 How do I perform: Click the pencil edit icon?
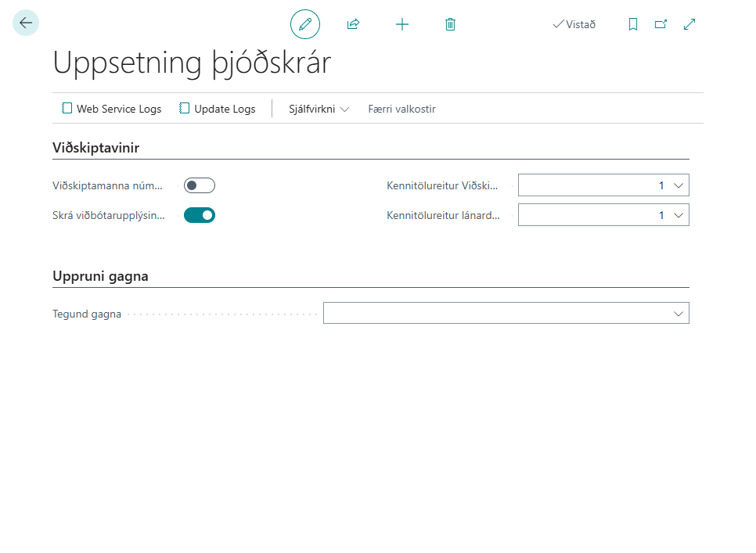click(x=305, y=24)
